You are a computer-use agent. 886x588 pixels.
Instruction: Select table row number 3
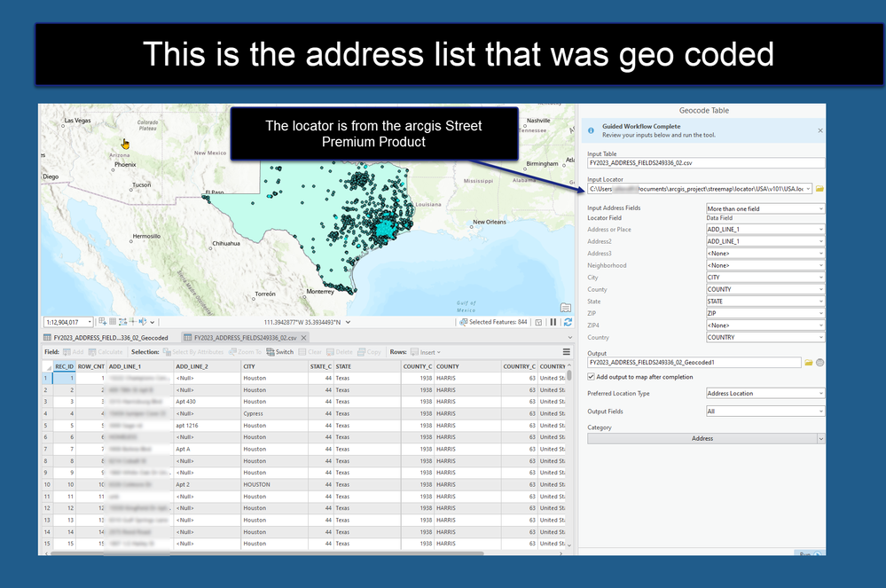coord(47,402)
